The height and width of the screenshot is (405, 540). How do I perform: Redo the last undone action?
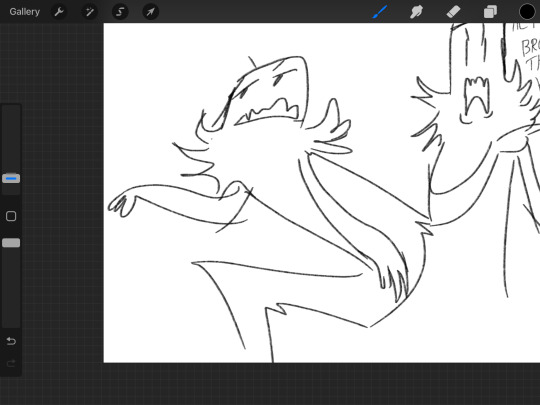[x=11, y=363]
